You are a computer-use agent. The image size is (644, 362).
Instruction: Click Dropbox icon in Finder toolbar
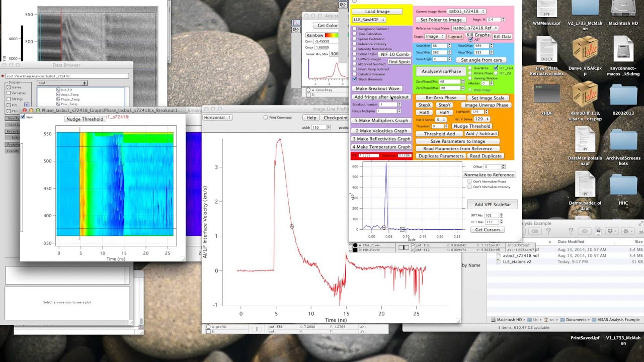(612, 231)
